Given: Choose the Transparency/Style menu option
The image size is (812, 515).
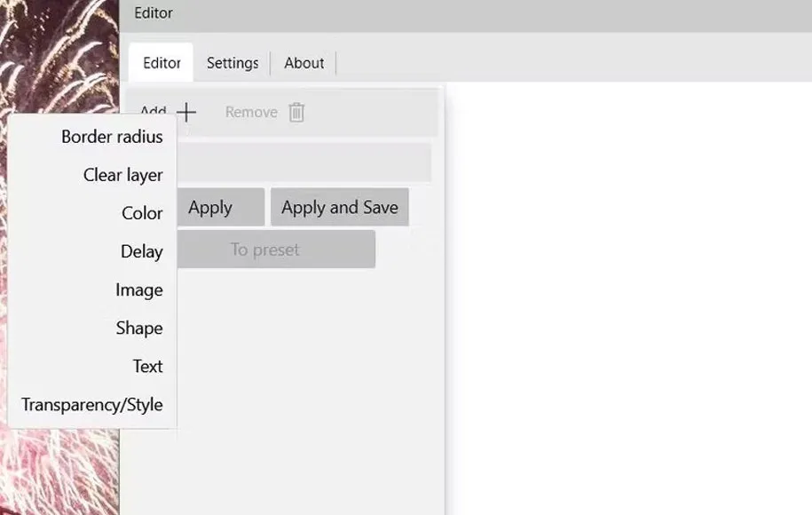Looking at the screenshot, I should [92, 404].
